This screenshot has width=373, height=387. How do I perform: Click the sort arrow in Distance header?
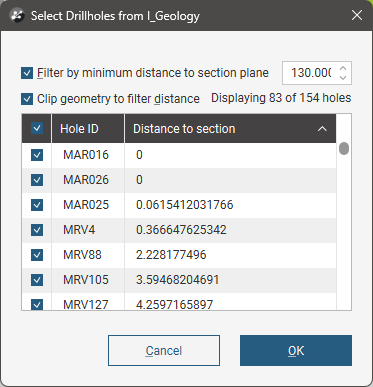click(322, 129)
